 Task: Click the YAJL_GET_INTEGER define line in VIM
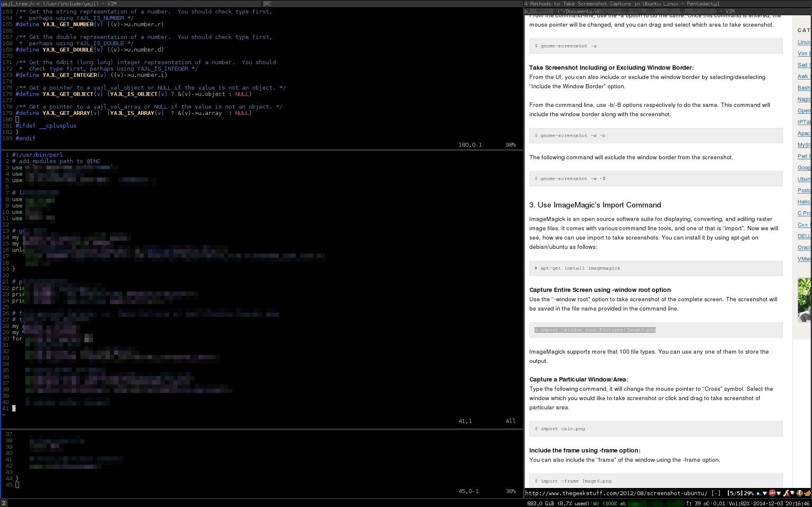pos(91,75)
